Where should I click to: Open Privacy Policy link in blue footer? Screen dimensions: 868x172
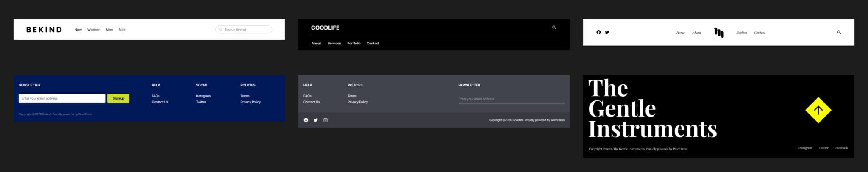point(250,102)
